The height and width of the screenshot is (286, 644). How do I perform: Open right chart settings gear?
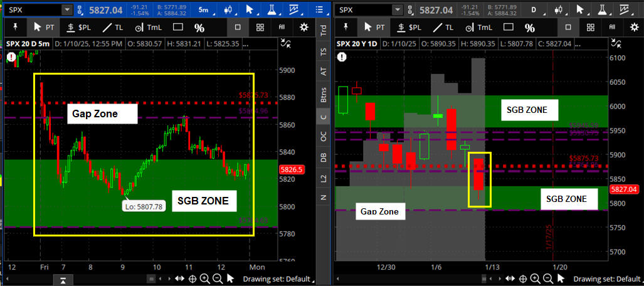635,28
